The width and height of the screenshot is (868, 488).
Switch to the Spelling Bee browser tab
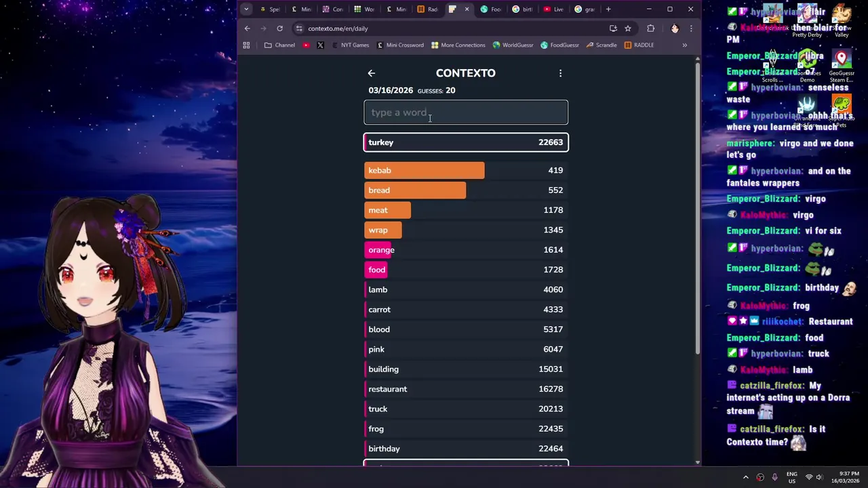pos(270,9)
